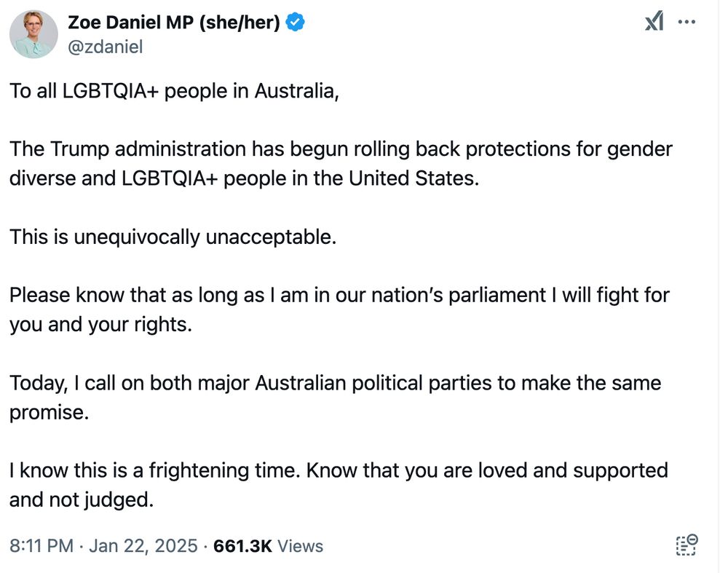The height and width of the screenshot is (573, 728).
Task: Click the Jan 22, 2025 date
Action: point(143,545)
